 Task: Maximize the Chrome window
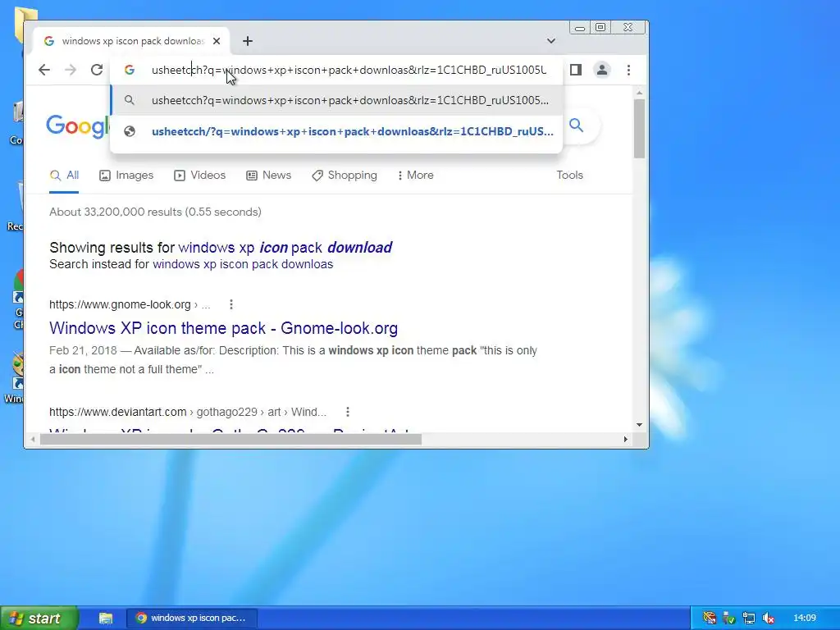(600, 27)
